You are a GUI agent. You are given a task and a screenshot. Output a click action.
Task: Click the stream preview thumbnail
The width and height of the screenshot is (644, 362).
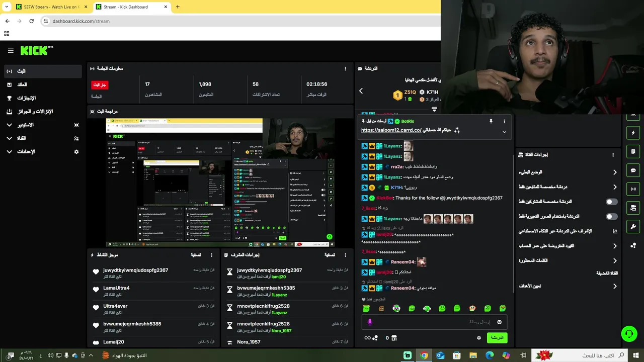[220, 183]
